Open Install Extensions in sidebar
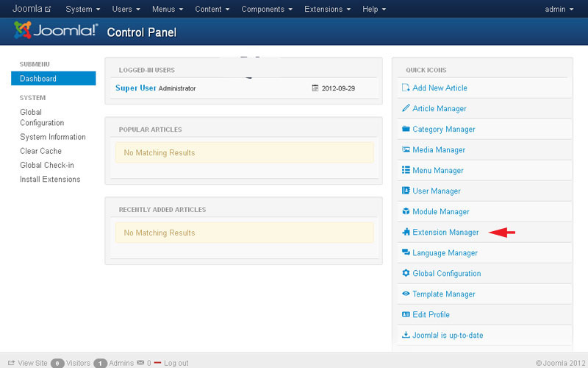 pyautogui.click(x=50, y=179)
